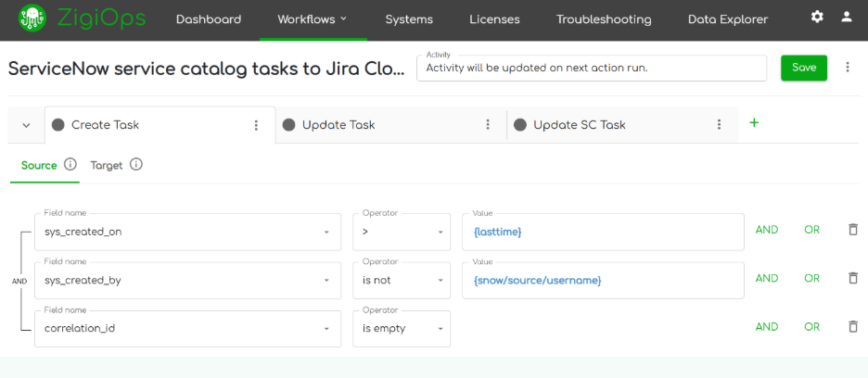The image size is (868, 378).
Task: Save the workflow
Action: tap(804, 68)
